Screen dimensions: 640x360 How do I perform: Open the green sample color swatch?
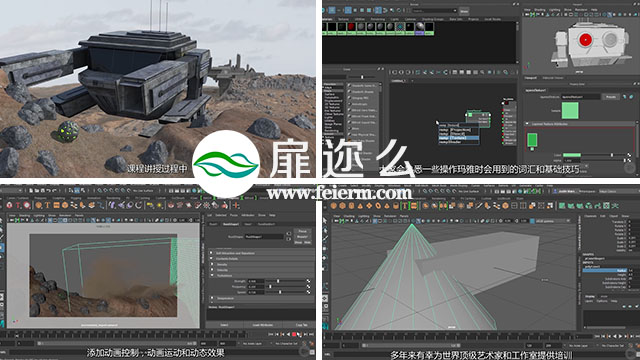click(x=570, y=111)
